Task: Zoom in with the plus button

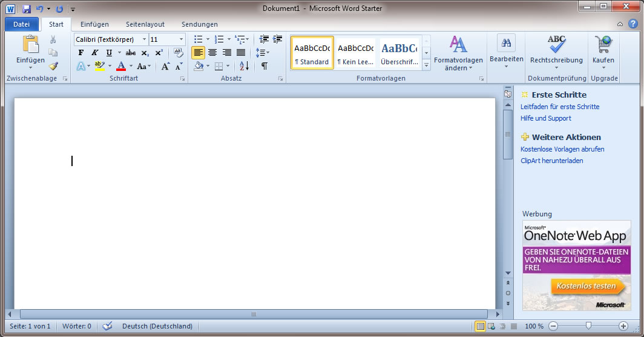Action: coord(623,326)
